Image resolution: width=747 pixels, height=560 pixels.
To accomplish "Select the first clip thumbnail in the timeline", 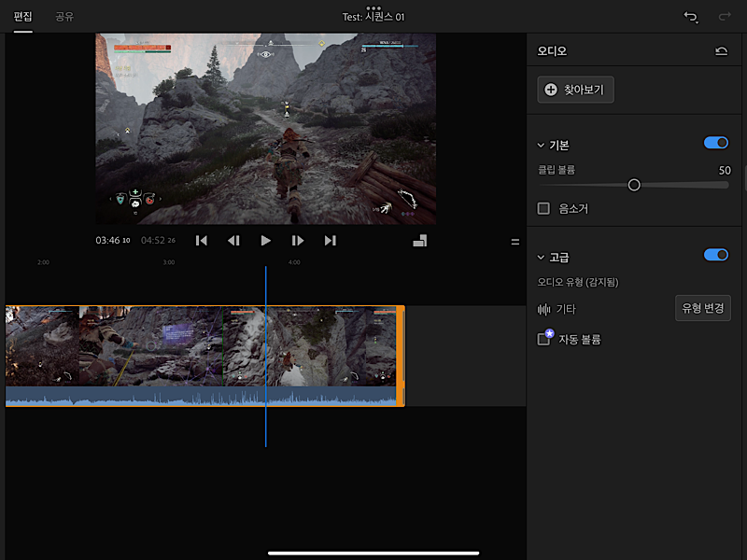I will pyautogui.click(x=42, y=346).
